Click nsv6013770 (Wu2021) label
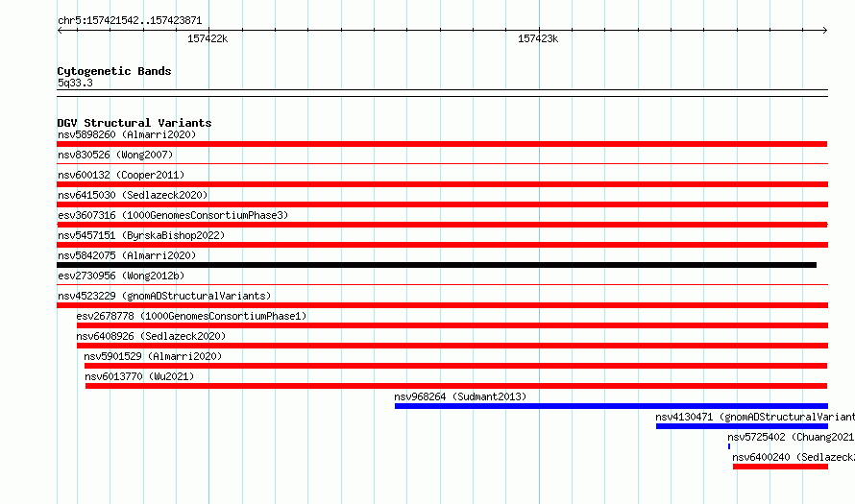This screenshot has width=855, height=504. 139,376
